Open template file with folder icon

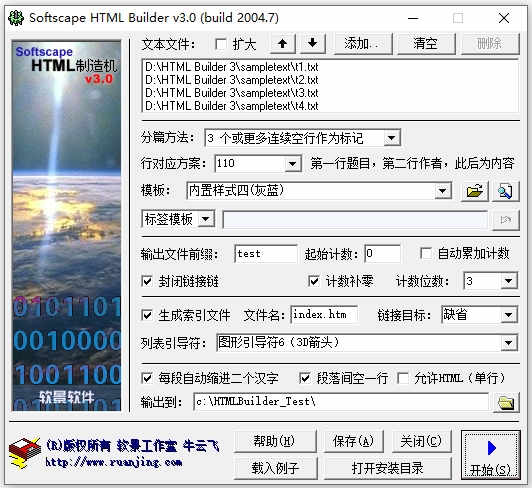point(475,191)
